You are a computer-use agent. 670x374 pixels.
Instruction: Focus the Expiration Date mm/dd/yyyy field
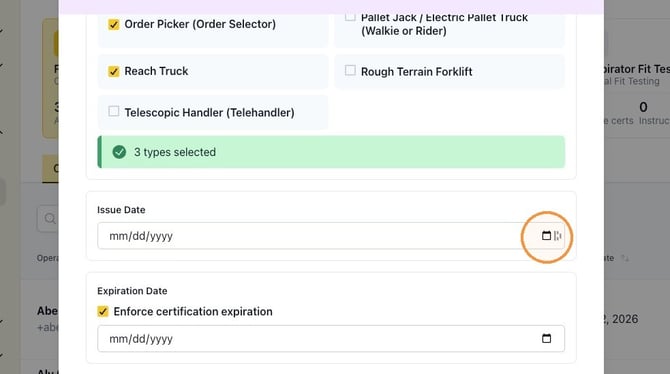click(331, 339)
